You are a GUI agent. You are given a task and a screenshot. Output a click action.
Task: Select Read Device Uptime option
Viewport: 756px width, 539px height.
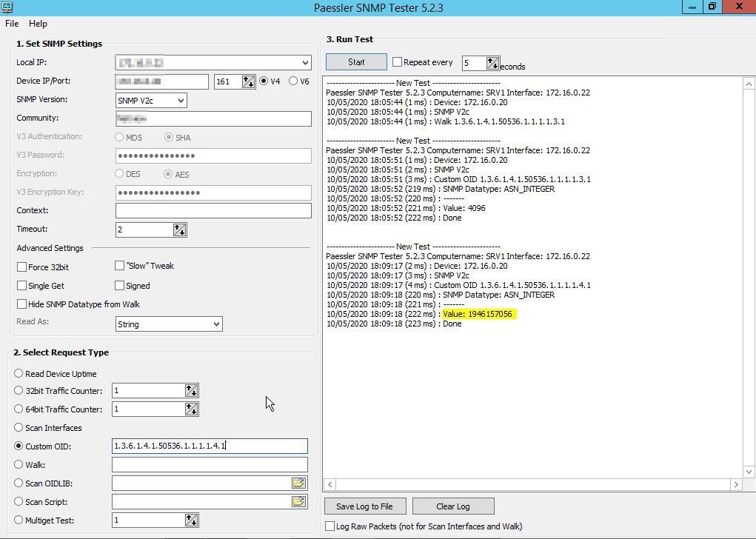[x=19, y=373]
